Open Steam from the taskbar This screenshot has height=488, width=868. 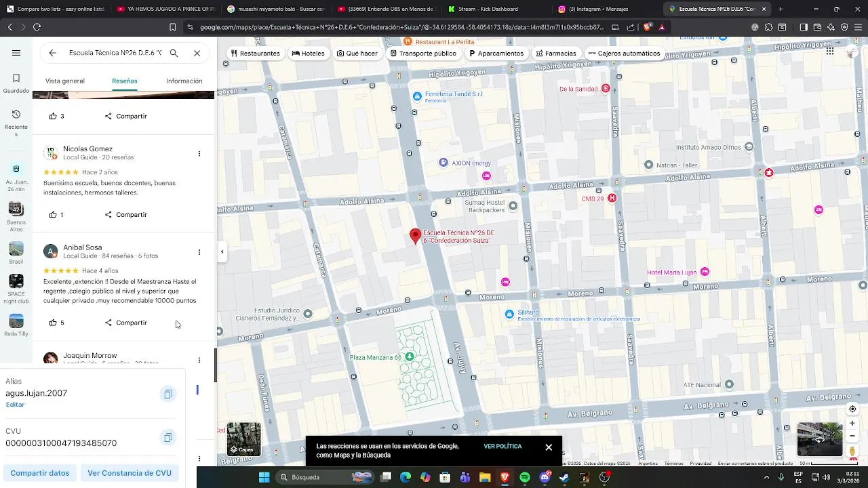[x=564, y=477]
